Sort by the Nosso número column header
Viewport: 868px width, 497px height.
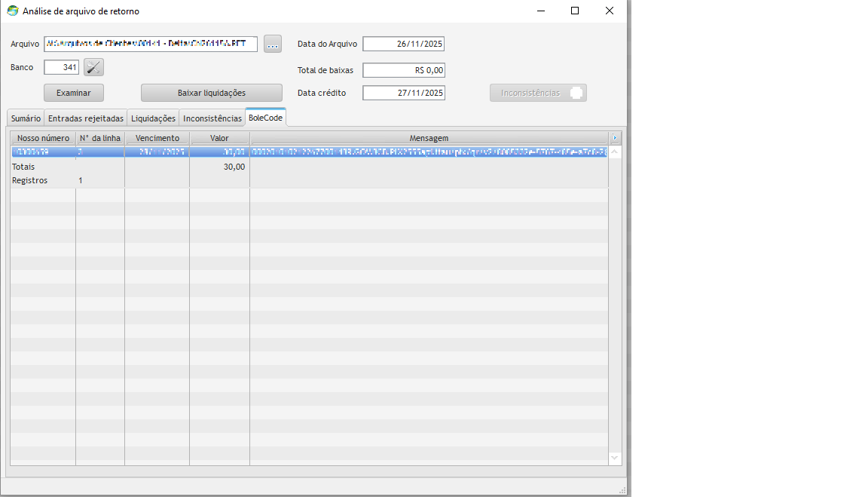[43, 138]
